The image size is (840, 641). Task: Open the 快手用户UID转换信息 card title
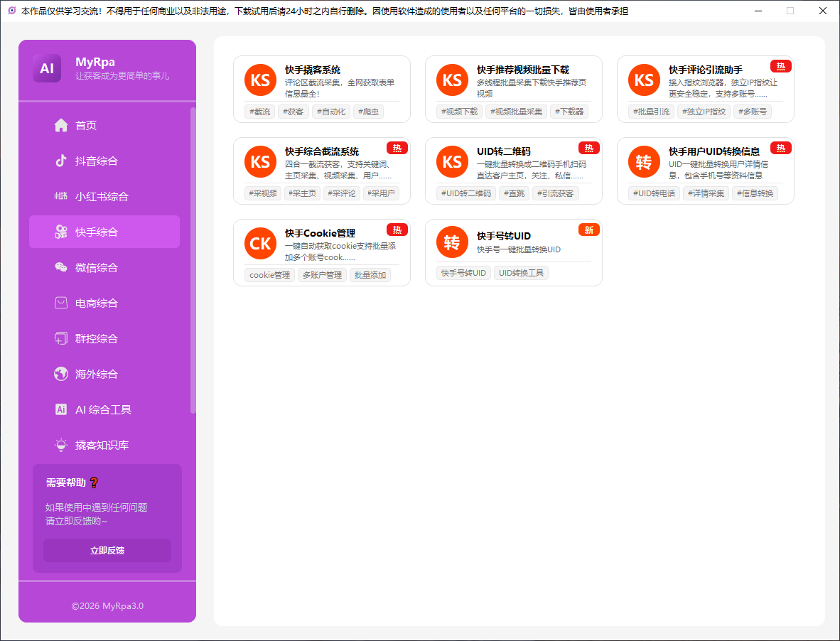click(x=714, y=151)
